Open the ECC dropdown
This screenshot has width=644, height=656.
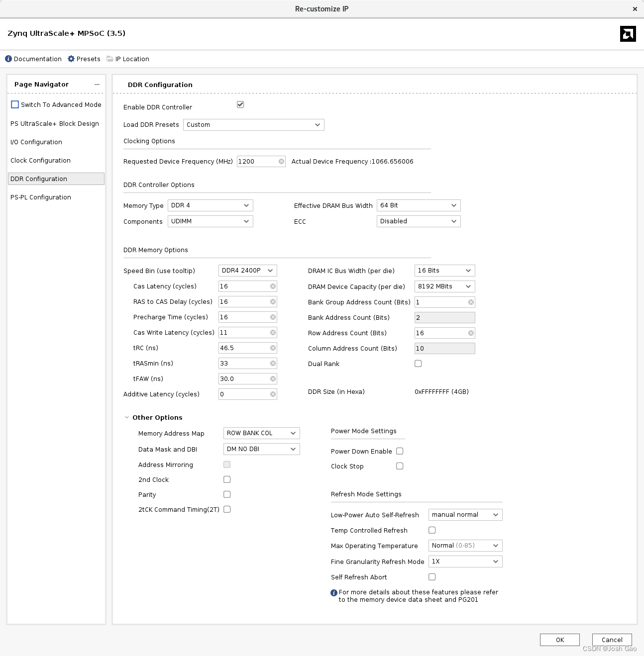point(419,221)
